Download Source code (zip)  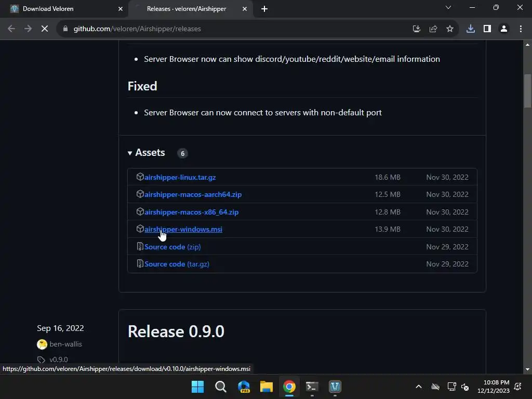coord(172,247)
